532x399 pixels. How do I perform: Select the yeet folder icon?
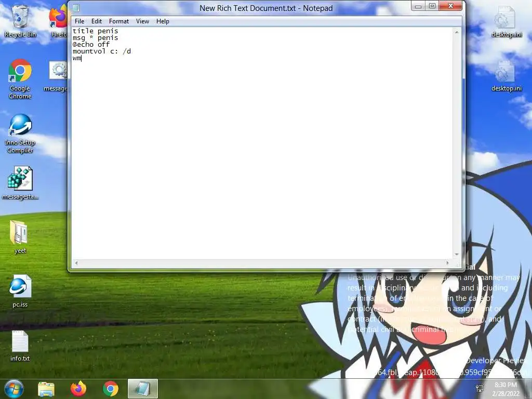pos(20,237)
